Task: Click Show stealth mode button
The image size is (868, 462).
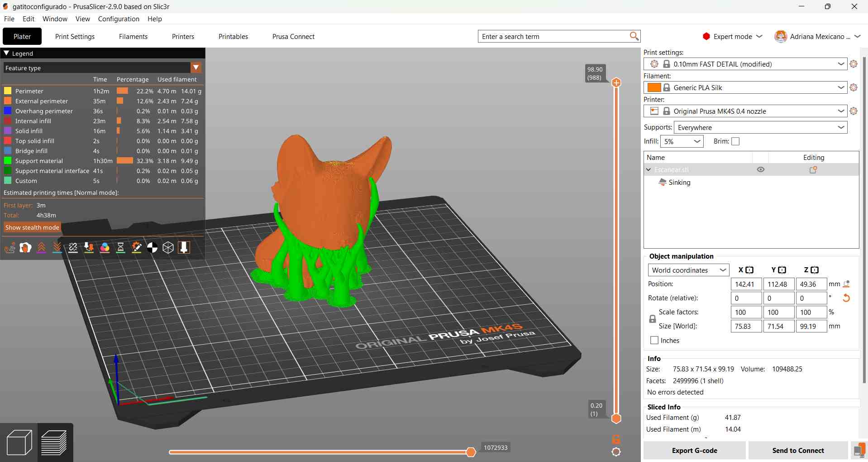Action: [32, 227]
